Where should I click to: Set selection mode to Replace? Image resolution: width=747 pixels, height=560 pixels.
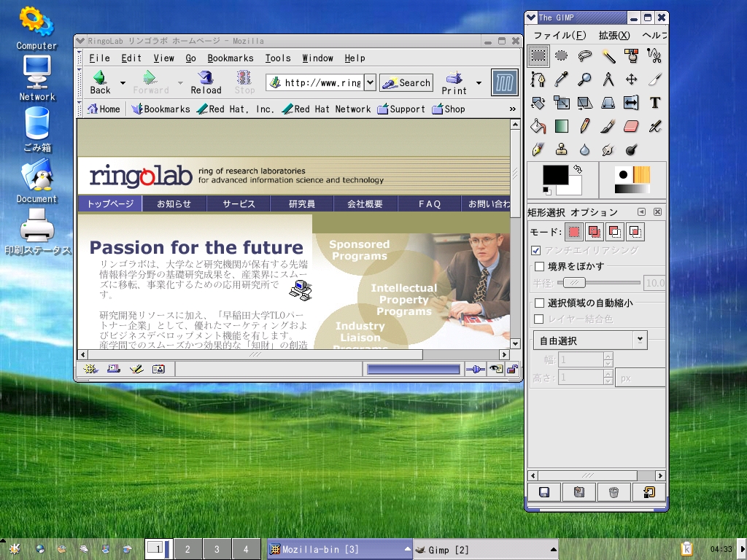pos(574,232)
